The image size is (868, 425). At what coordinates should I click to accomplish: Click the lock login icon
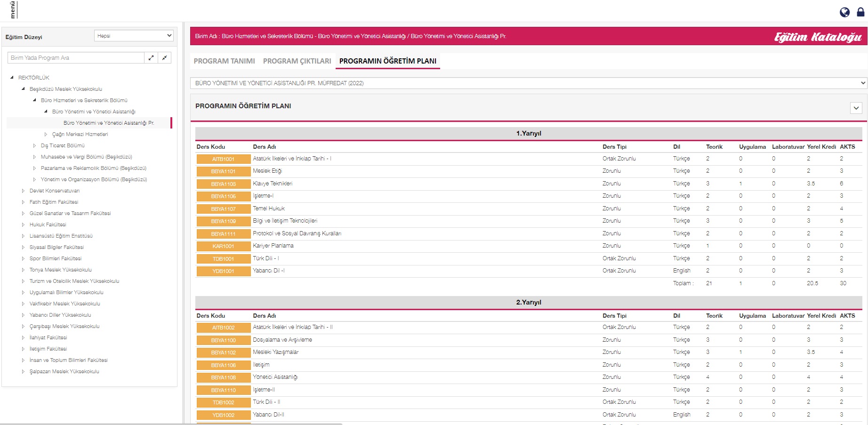(860, 12)
